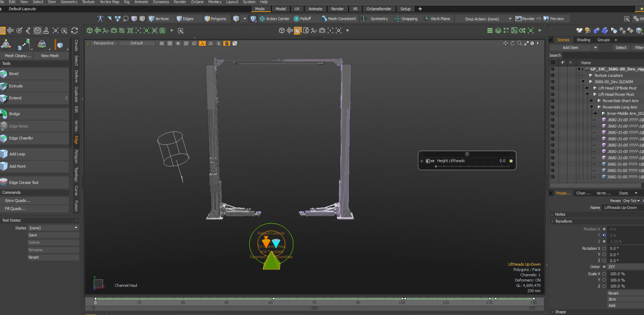Click the Extend tool icon
Image resolution: width=644 pixels, height=315 pixels.
tap(4, 98)
